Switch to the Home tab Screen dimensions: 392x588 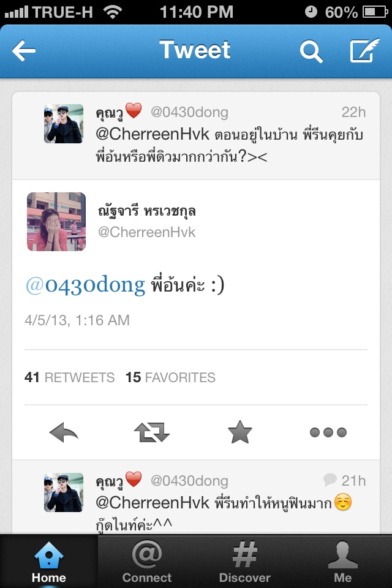pyautogui.click(x=49, y=562)
